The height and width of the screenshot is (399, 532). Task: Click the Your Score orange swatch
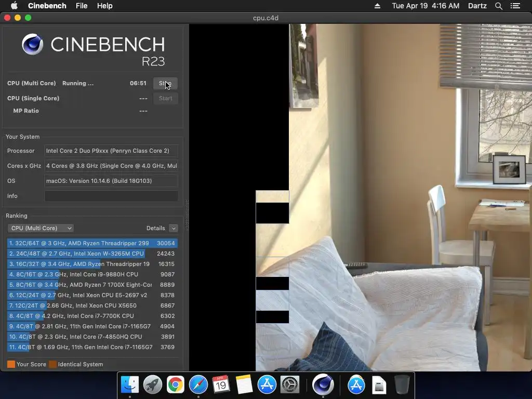click(x=11, y=364)
